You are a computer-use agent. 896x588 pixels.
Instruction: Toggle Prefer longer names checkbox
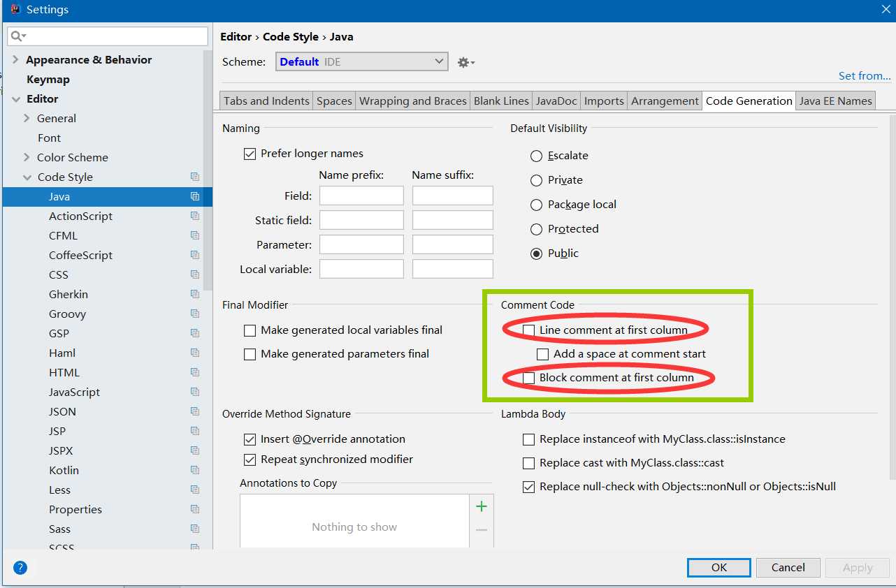(x=250, y=154)
